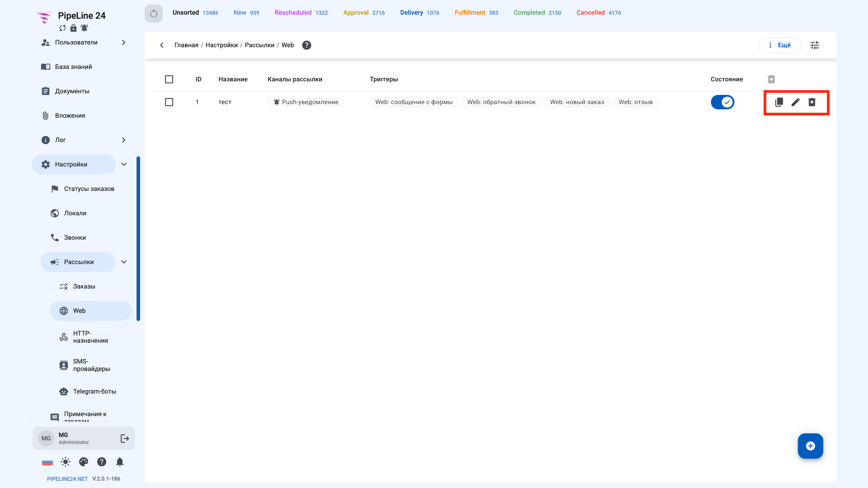
Task: Edit the тест mailing with the pencil icon
Action: (x=796, y=102)
